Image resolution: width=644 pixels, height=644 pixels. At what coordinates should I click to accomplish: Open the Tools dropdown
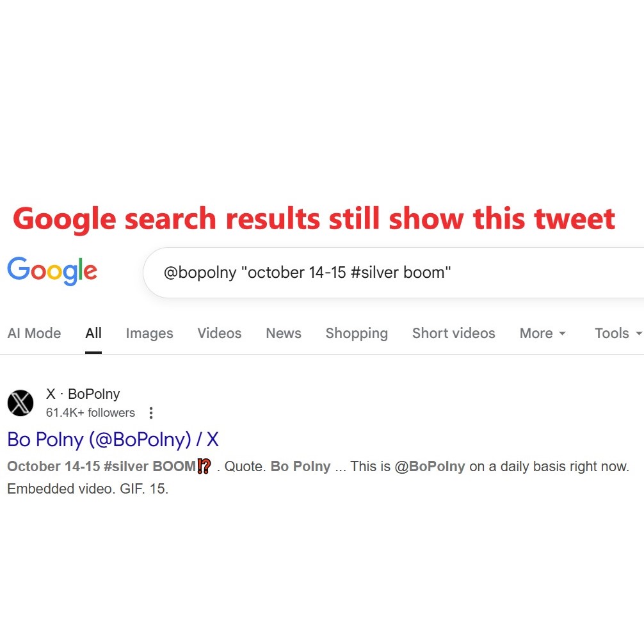pyautogui.click(x=618, y=333)
